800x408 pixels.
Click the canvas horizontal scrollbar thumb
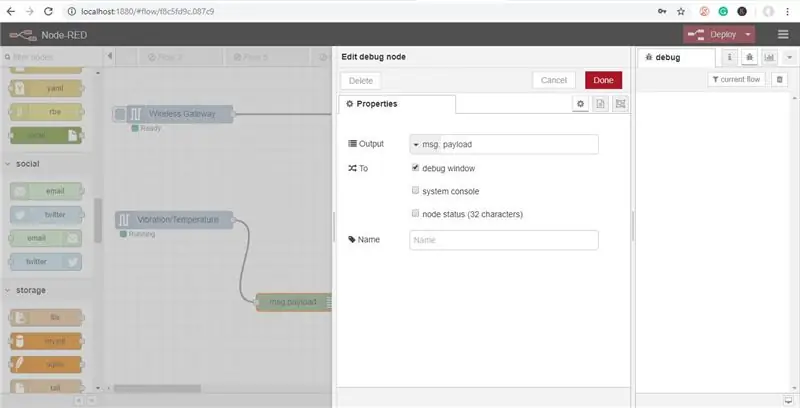pyautogui.click(x=157, y=389)
